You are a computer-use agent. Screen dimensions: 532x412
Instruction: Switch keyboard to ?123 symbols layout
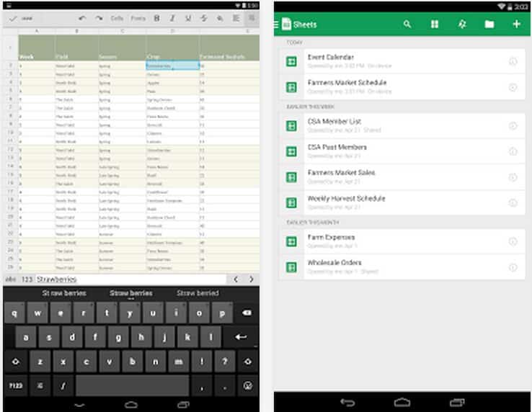click(x=16, y=385)
